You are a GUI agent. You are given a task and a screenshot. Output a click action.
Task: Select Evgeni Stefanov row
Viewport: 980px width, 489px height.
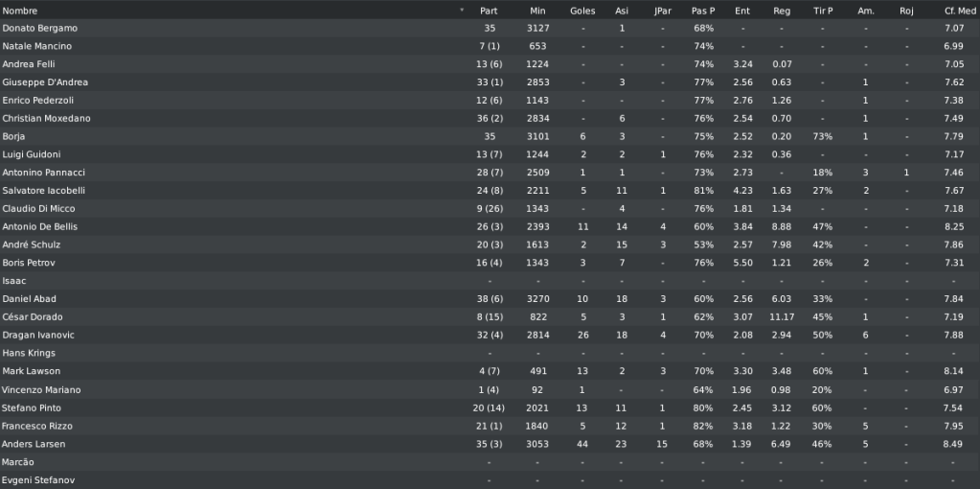pos(490,480)
